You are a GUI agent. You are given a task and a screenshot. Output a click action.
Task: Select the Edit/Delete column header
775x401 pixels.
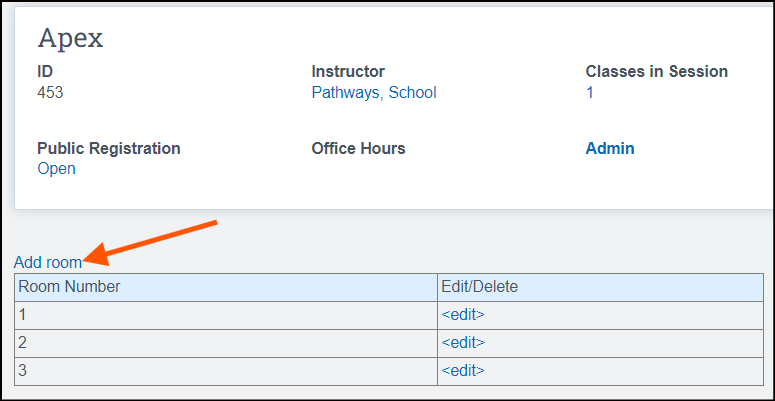coord(601,287)
